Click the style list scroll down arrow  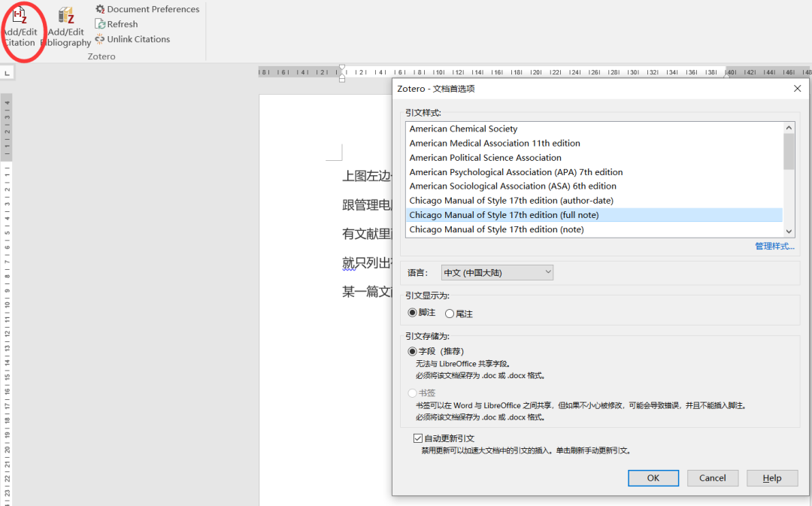(x=789, y=232)
